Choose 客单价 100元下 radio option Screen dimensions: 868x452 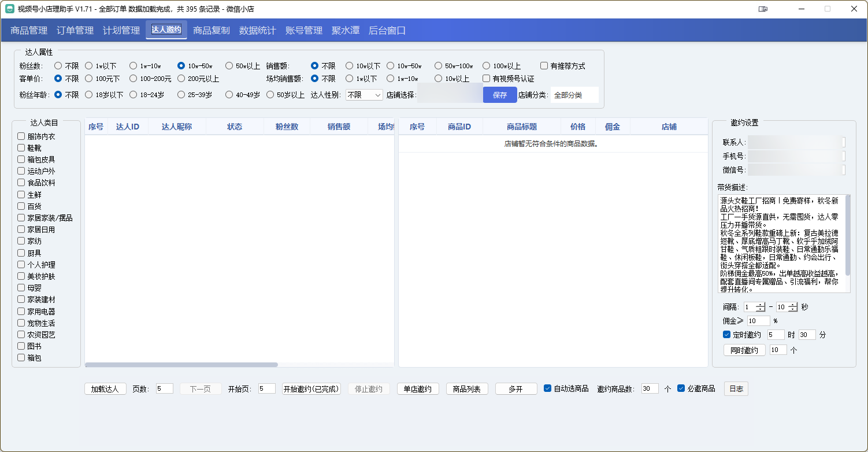click(x=89, y=79)
